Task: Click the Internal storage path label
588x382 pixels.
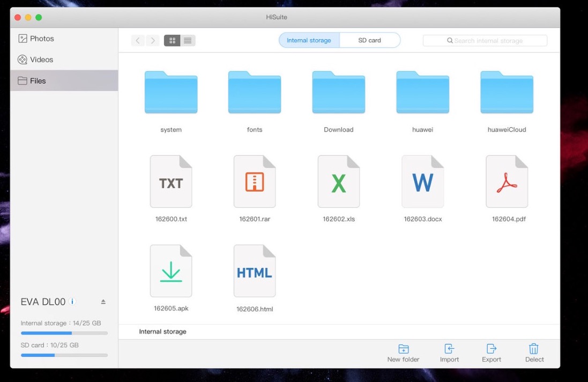Action: [163, 332]
